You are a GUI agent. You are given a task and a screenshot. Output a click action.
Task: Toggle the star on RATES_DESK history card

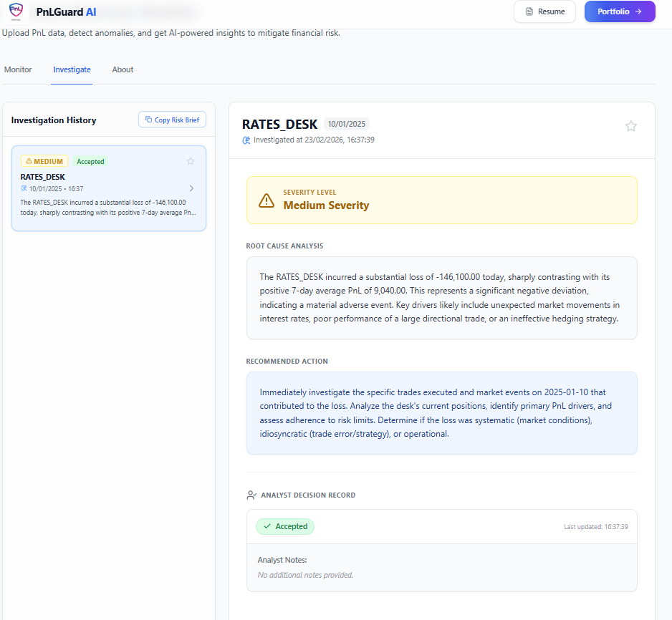[x=191, y=161]
